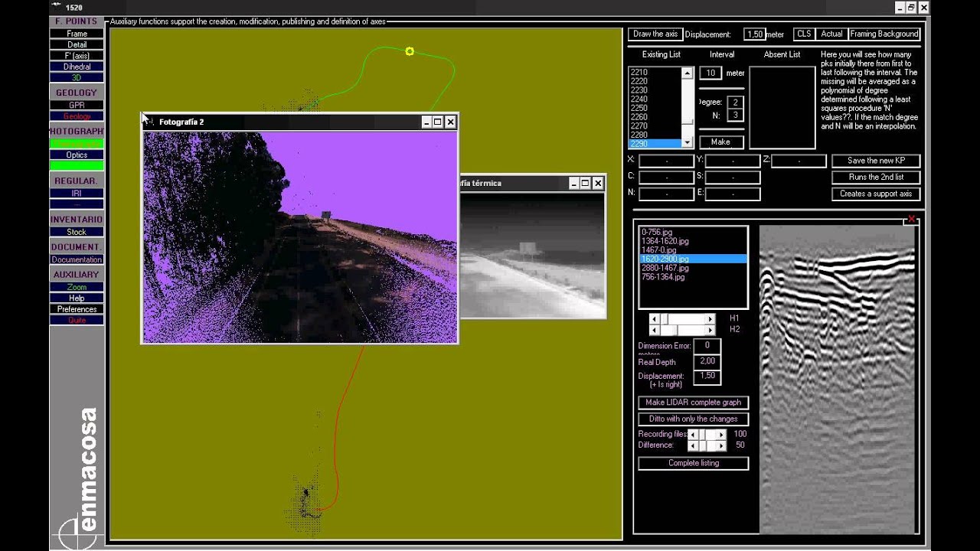Edit the Real Depth 2,00 field
The width and height of the screenshot is (980, 551).
[707, 361]
